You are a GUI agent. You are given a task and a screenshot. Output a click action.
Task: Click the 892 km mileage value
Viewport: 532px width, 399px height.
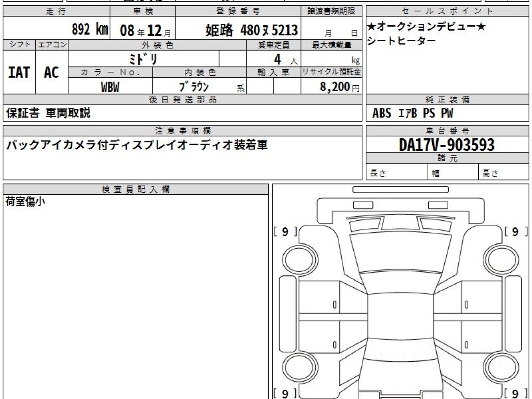(x=89, y=29)
